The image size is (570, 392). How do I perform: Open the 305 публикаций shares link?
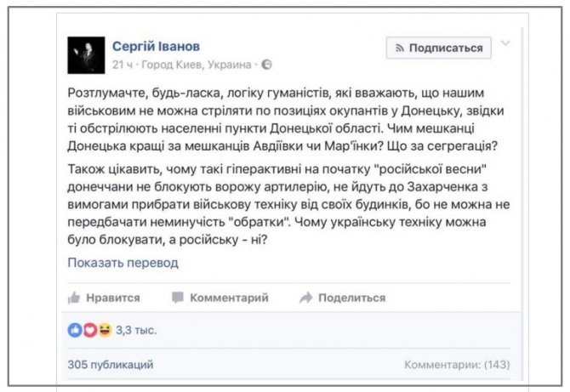(111, 365)
